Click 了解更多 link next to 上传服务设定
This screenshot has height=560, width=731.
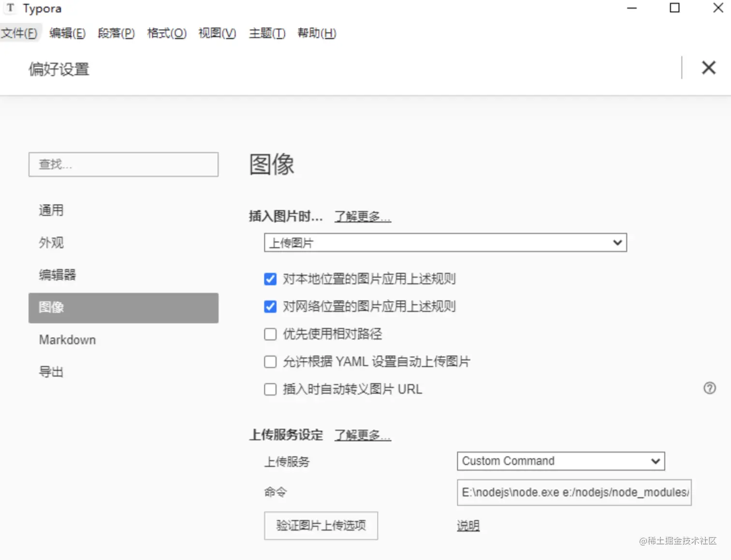363,435
